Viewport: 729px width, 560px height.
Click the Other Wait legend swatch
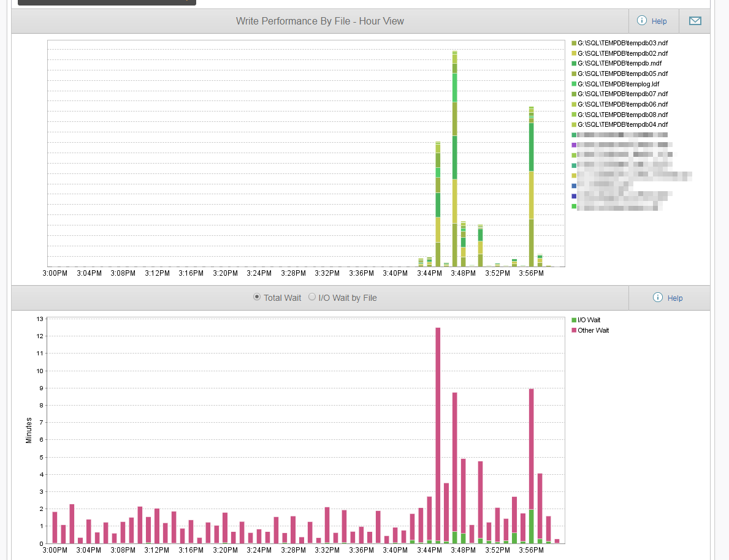574,330
